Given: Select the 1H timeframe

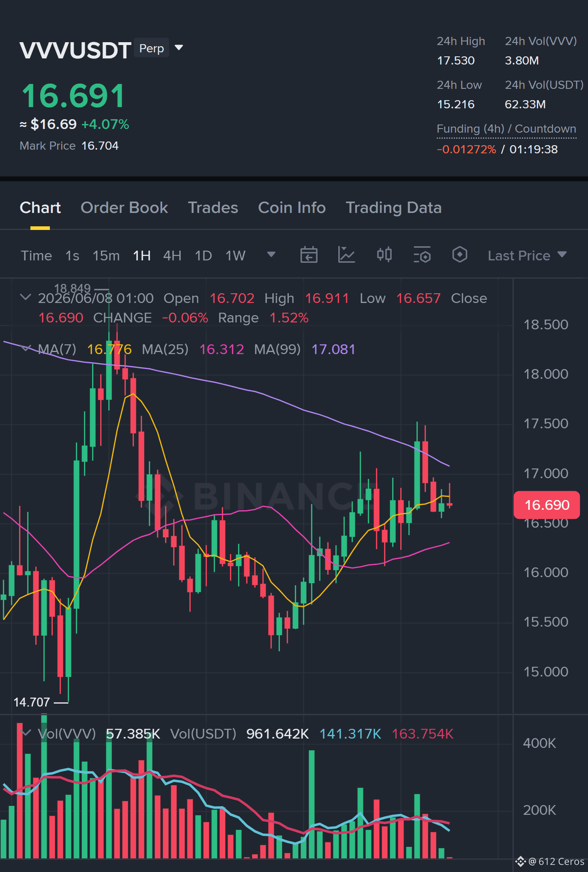Looking at the screenshot, I should pyautogui.click(x=142, y=256).
